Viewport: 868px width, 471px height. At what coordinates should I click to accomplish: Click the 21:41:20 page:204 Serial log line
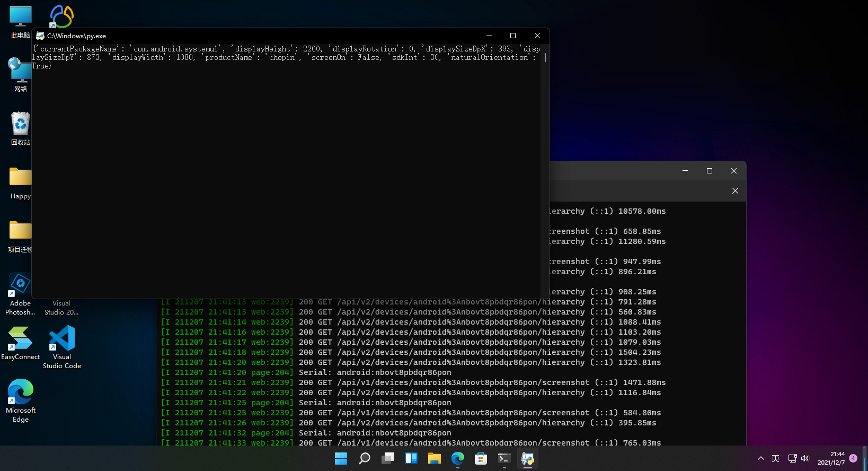click(x=306, y=372)
